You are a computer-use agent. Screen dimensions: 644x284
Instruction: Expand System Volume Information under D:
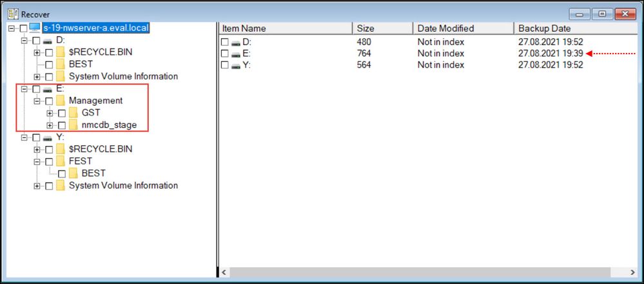(37, 77)
